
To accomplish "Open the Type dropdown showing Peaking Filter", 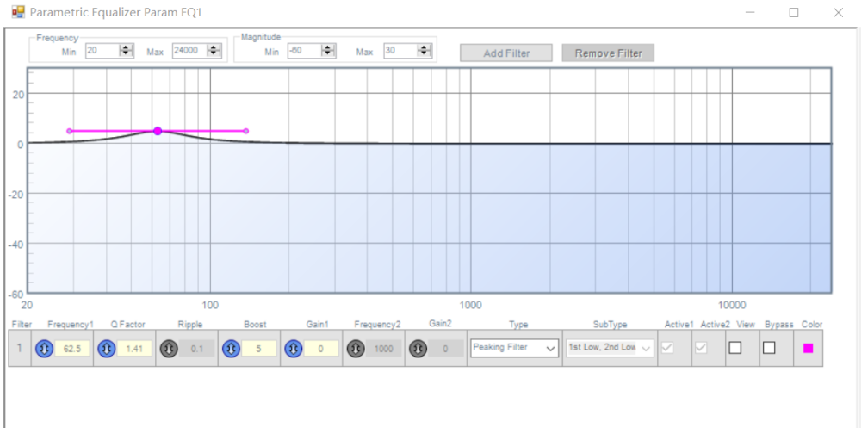I will (x=514, y=348).
